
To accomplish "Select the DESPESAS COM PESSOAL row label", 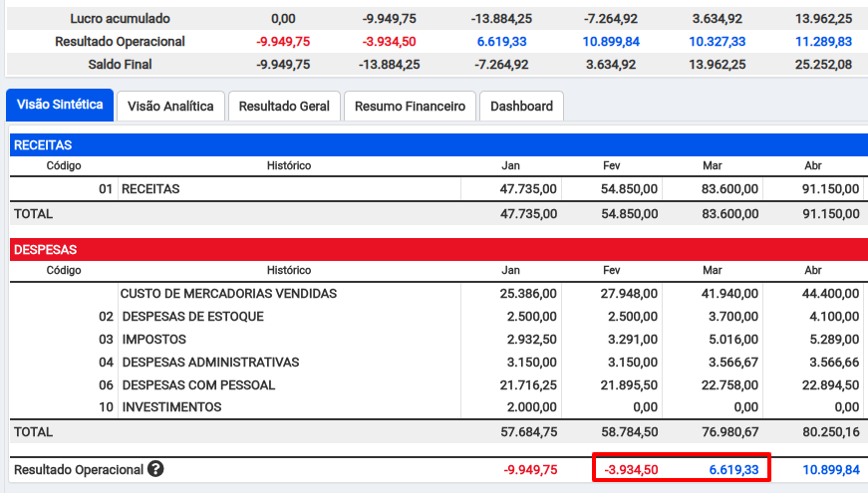I will [x=198, y=385].
